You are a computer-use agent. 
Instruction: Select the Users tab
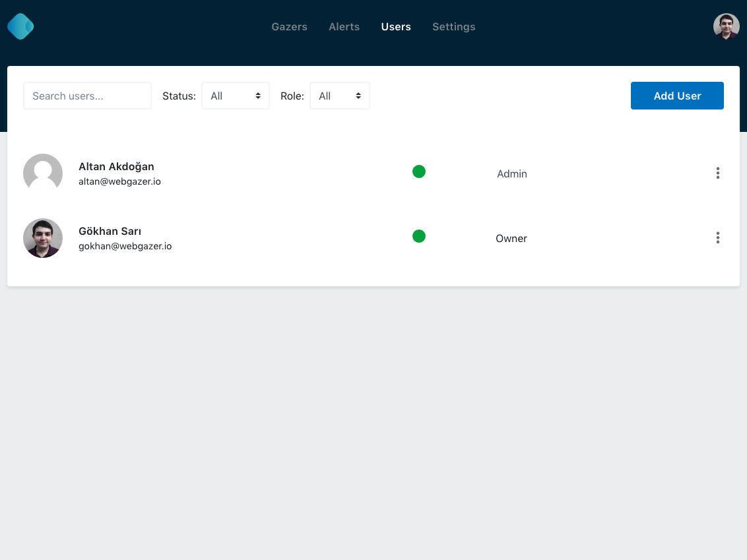(396, 27)
